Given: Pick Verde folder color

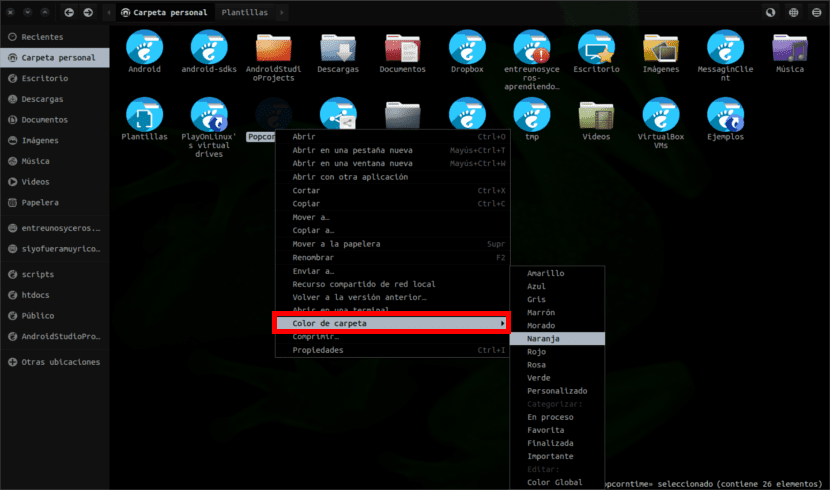Looking at the screenshot, I should (x=557, y=378).
